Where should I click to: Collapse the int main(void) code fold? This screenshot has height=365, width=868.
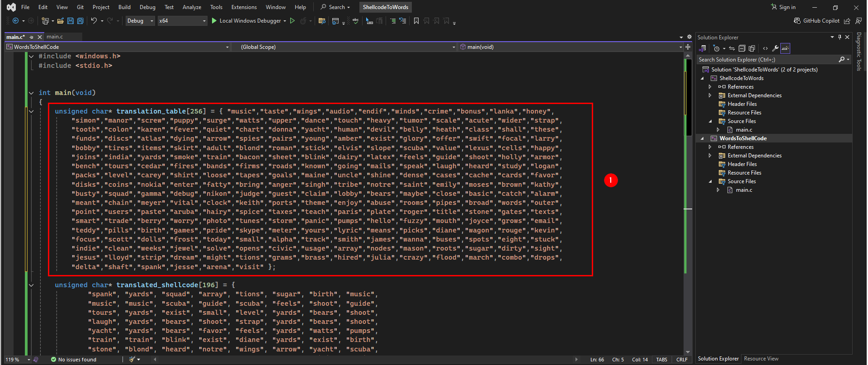tap(31, 93)
